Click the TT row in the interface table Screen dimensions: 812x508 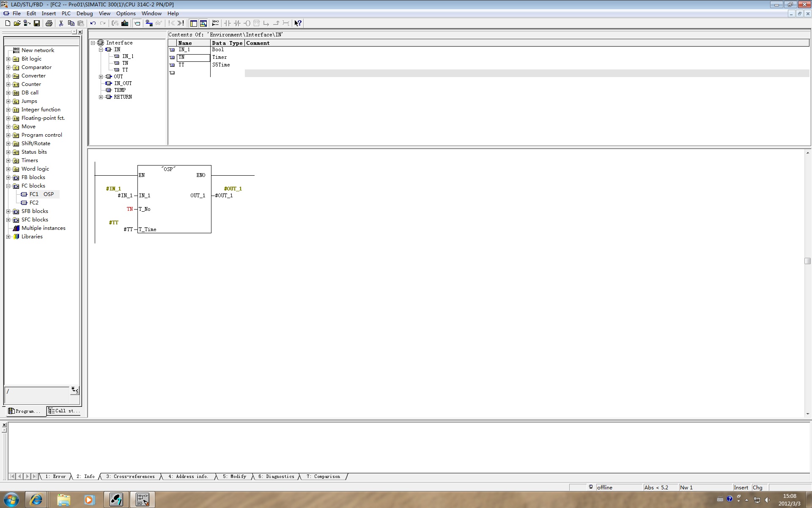(x=181, y=65)
